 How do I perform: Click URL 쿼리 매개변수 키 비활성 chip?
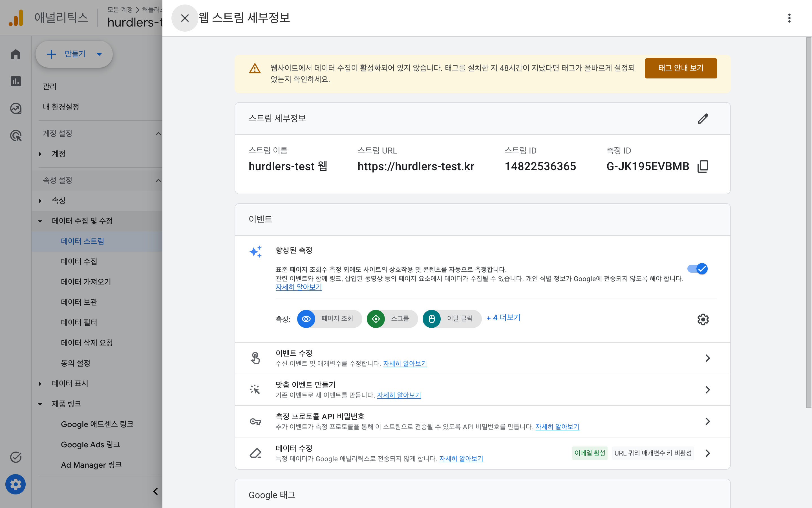click(653, 453)
